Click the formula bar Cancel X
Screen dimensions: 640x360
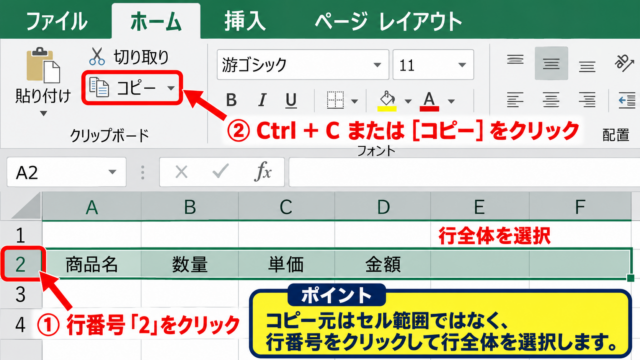pos(181,172)
